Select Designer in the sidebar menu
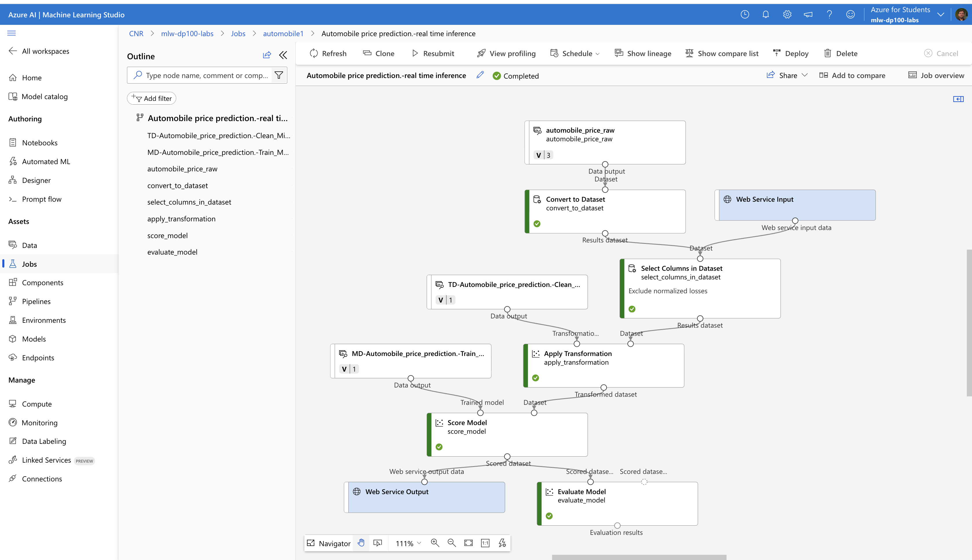This screenshot has width=972, height=560. [36, 180]
